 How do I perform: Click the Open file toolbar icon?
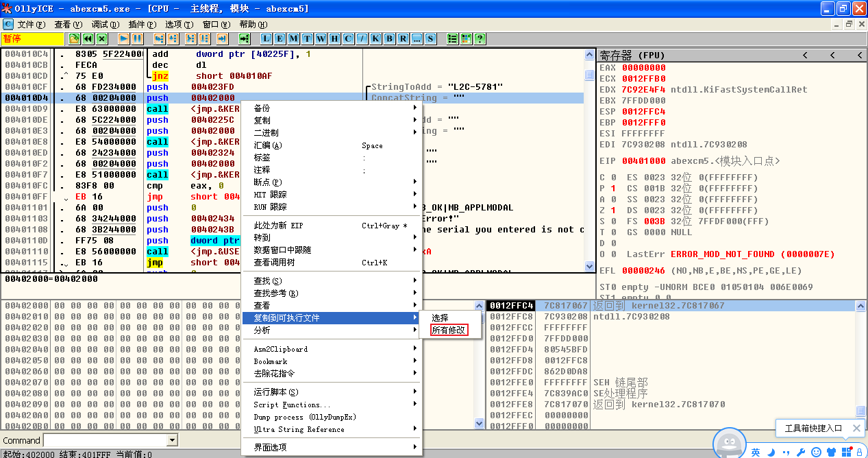coord(75,38)
